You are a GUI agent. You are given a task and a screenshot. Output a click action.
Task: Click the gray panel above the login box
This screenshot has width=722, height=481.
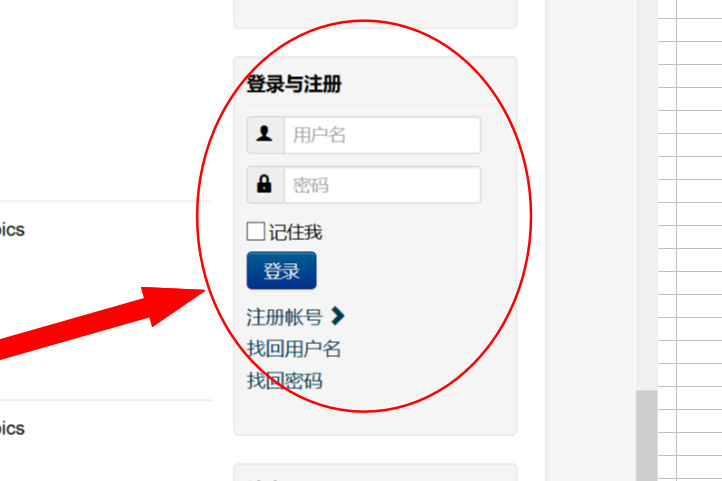(375, 14)
